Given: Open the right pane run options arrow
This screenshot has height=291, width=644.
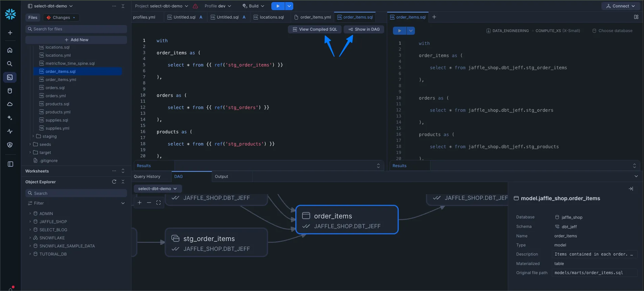Looking at the screenshot, I should tap(411, 31).
